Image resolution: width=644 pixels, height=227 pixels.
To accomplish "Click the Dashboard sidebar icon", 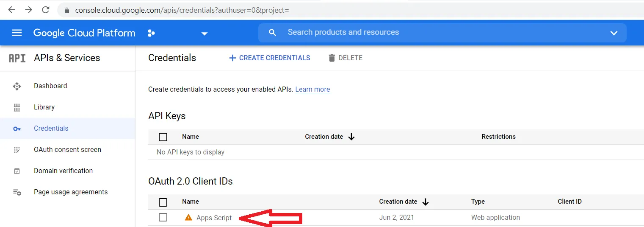I will pos(17,86).
